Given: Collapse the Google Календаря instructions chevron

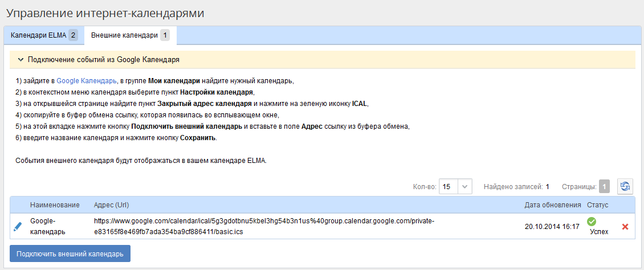Looking at the screenshot, I should [x=21, y=59].
